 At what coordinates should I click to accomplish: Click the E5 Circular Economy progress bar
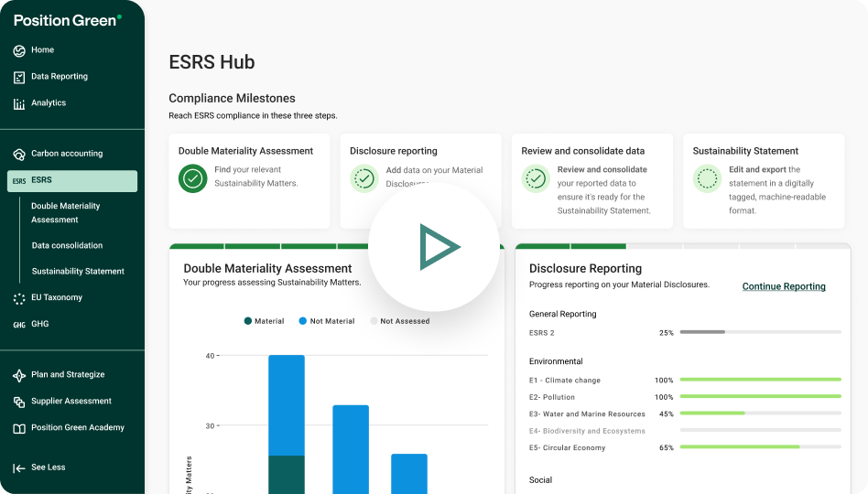click(760, 447)
